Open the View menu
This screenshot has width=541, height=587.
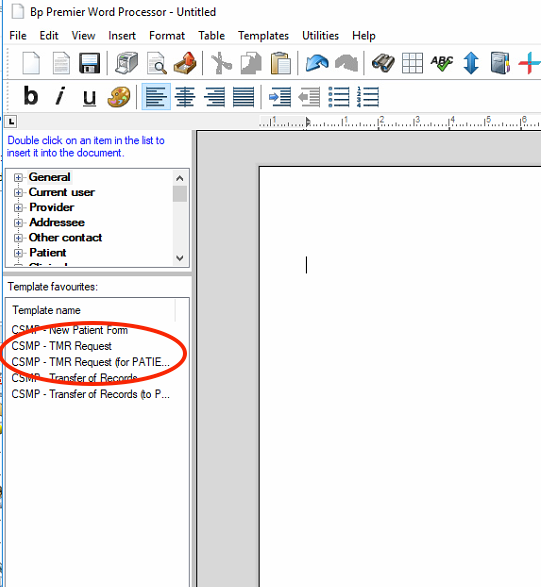[x=83, y=36]
